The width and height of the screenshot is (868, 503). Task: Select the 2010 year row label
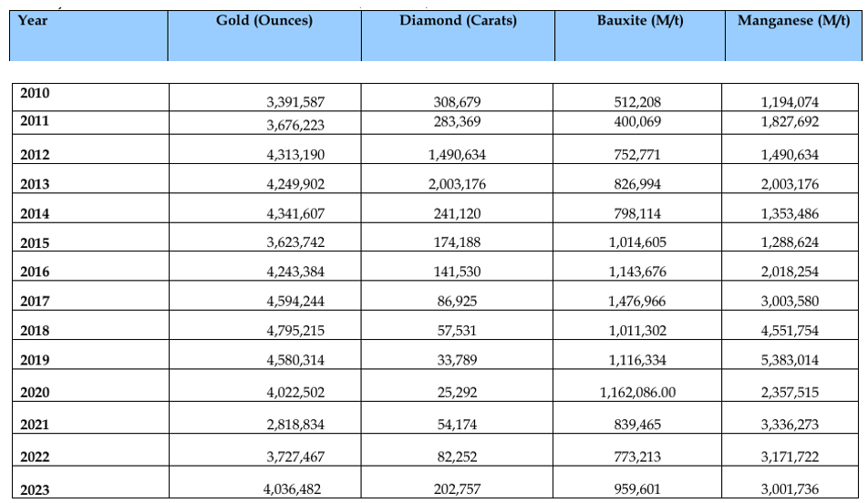click(x=35, y=93)
